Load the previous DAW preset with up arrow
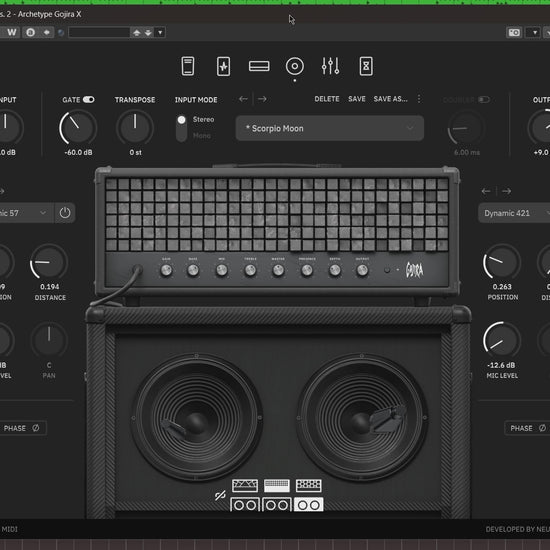Screen dimensions: 550x550 click(x=137, y=33)
